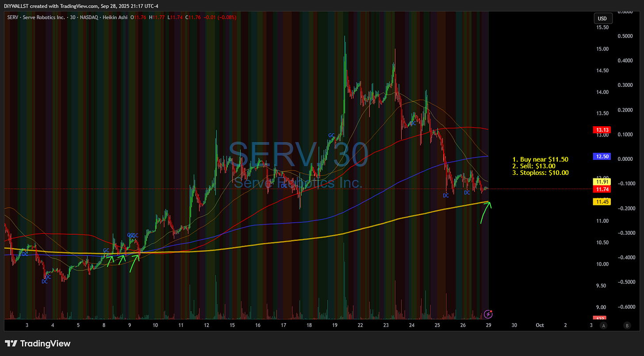
Task: Click the gold 11.45 price tag
Action: pos(601,201)
